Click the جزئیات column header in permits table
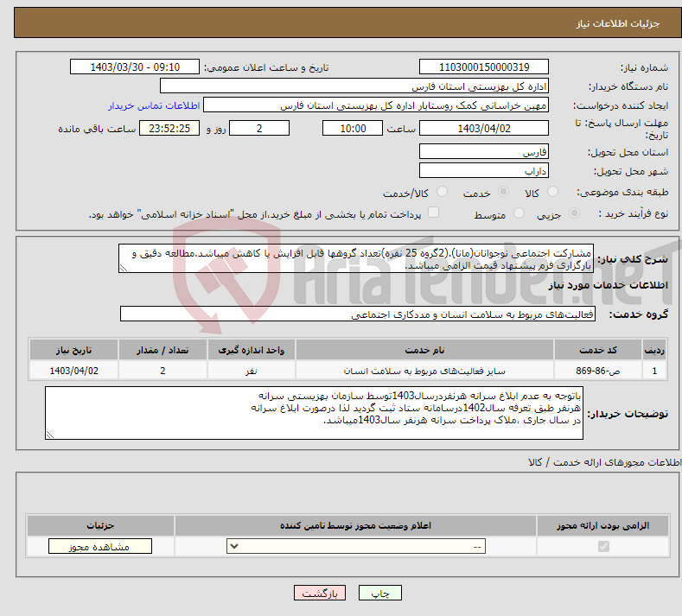 coord(100,525)
